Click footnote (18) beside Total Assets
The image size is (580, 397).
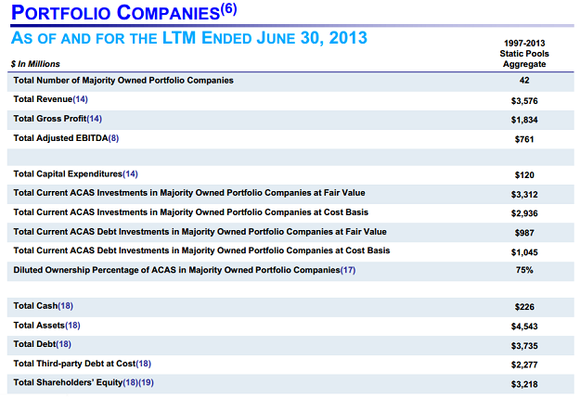coord(72,325)
